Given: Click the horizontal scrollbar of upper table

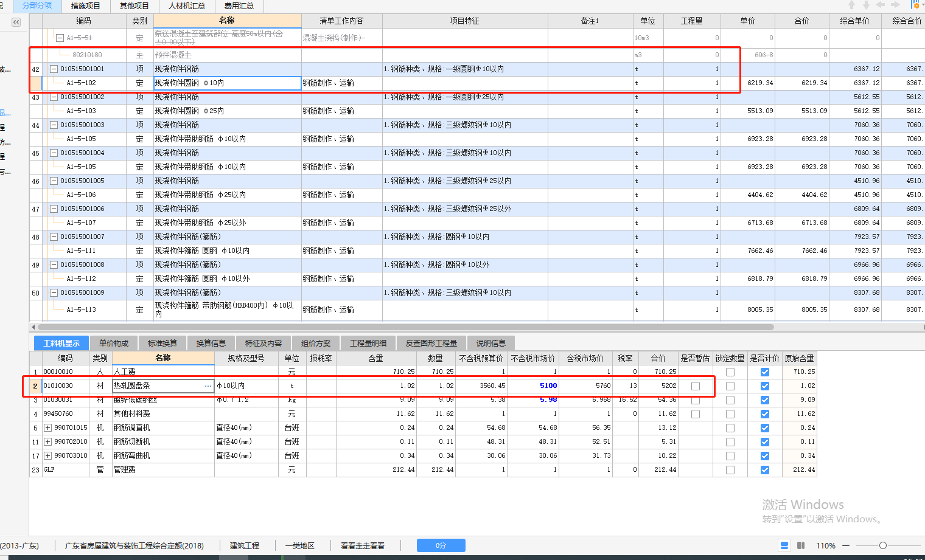Looking at the screenshot, I should tap(407, 327).
